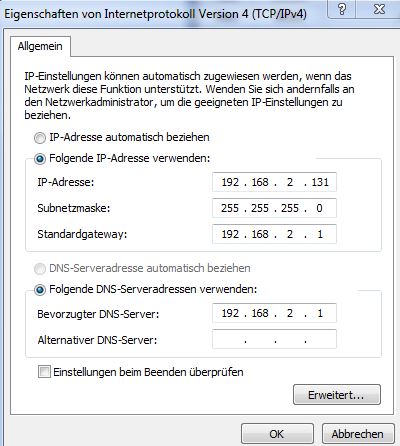Viewport: 400px width, 446px height.
Task: Open the Erweitert advanced settings
Action: [x=337, y=395]
